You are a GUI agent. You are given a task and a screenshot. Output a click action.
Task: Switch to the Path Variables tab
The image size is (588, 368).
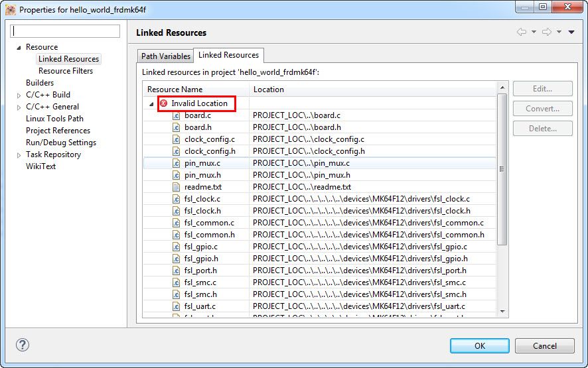[165, 56]
